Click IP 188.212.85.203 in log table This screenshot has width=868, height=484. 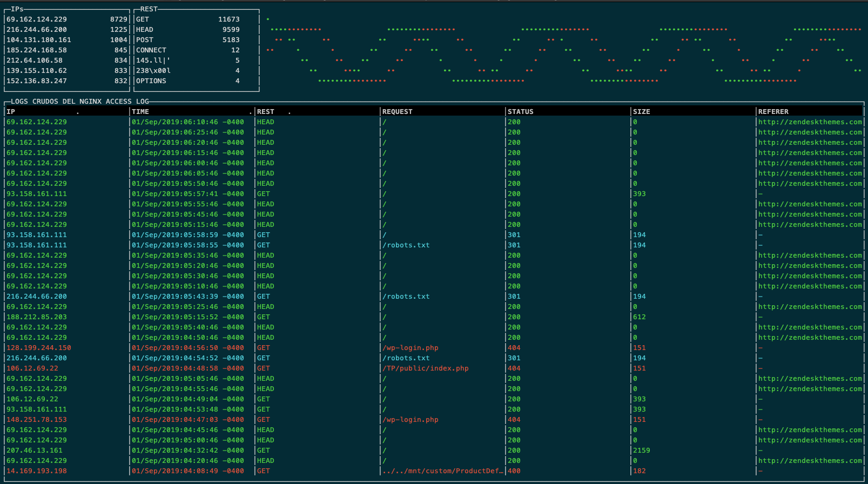pyautogui.click(x=37, y=317)
